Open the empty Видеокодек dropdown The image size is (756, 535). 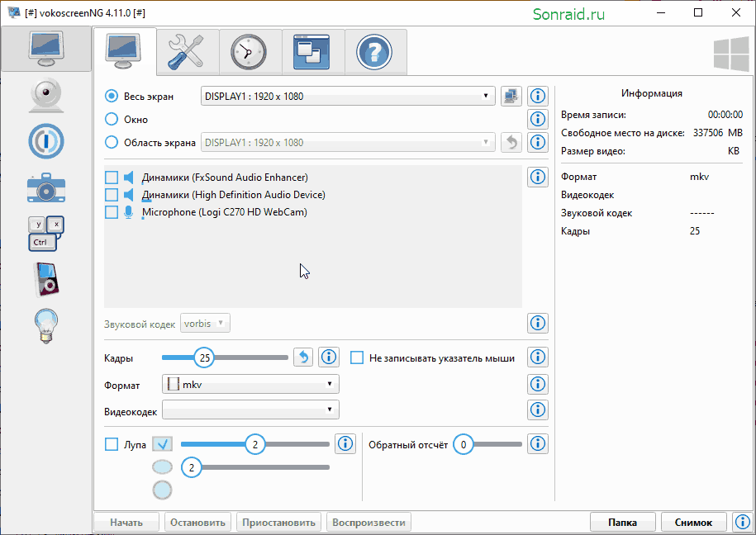[250, 410]
